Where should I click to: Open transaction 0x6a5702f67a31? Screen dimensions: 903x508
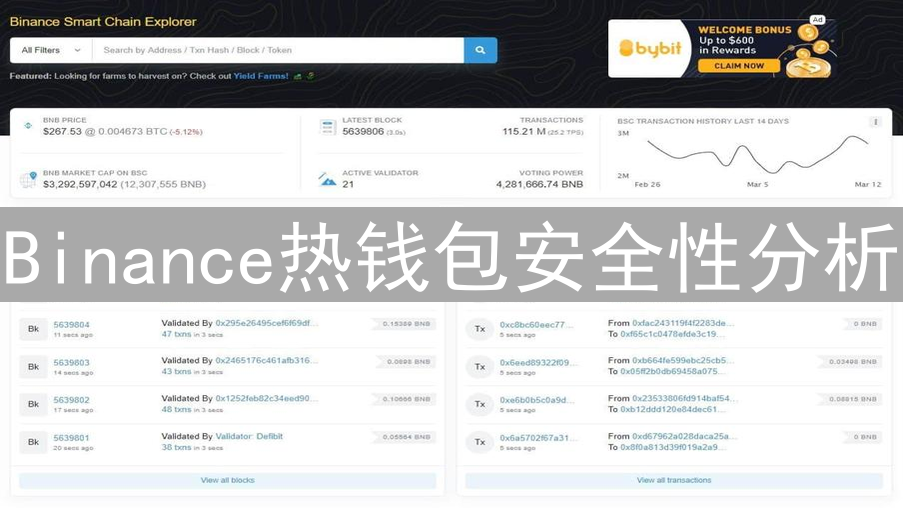point(538,438)
